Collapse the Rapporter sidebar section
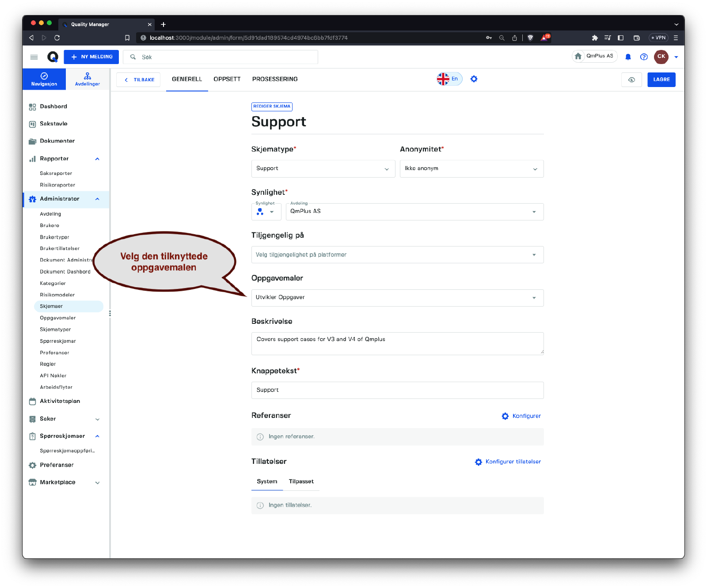Image resolution: width=707 pixels, height=588 pixels. point(97,159)
